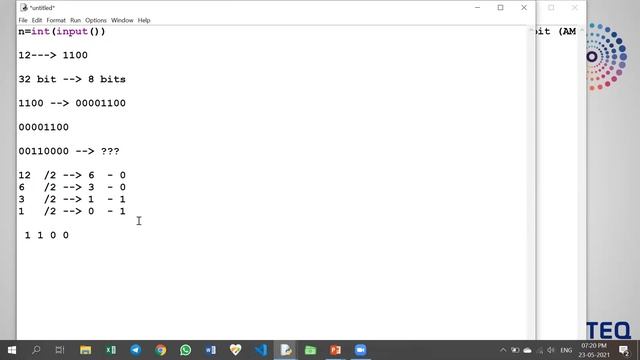Open the Help menu
This screenshot has height=360, width=640.
tap(144, 20)
